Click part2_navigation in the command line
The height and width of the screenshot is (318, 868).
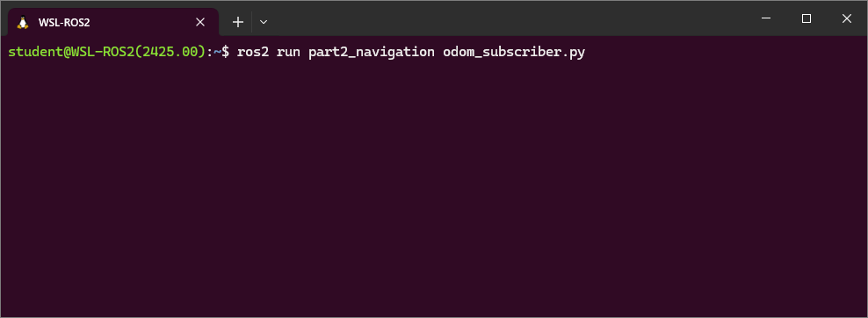click(x=372, y=53)
